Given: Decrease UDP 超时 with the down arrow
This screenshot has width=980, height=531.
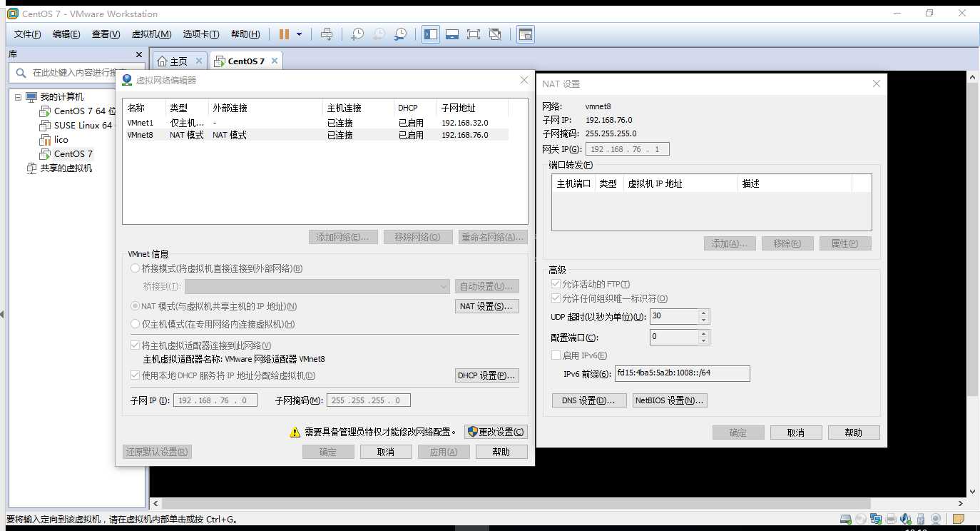Looking at the screenshot, I should click(x=704, y=320).
